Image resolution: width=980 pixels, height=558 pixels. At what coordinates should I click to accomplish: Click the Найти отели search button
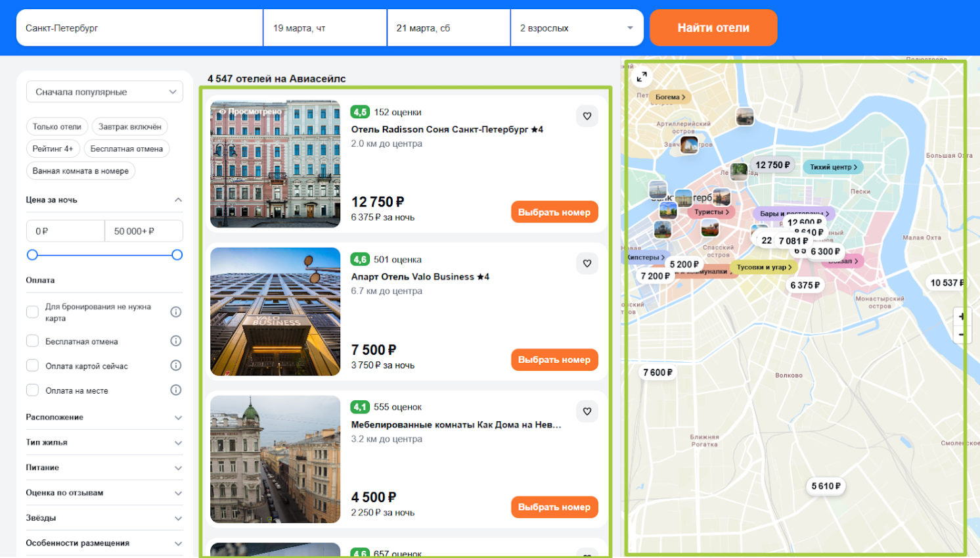[x=713, y=28]
